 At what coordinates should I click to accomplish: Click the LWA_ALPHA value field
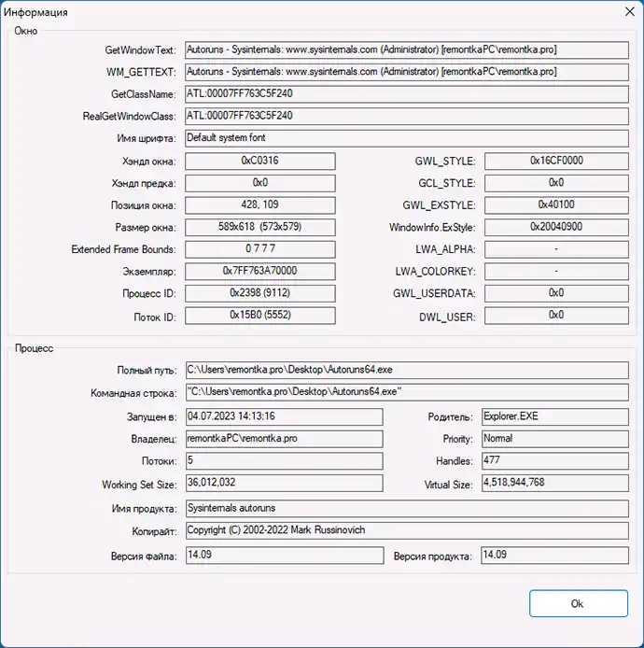pyautogui.click(x=556, y=249)
